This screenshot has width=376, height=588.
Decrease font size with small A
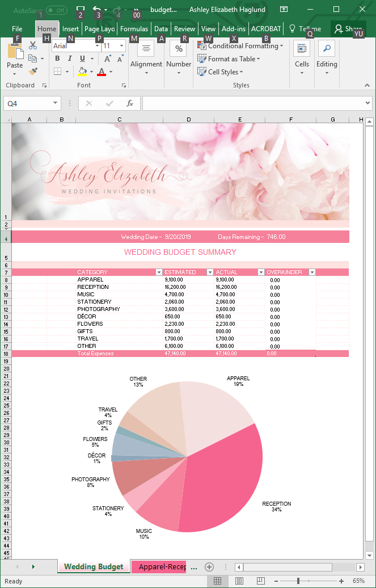120,59
